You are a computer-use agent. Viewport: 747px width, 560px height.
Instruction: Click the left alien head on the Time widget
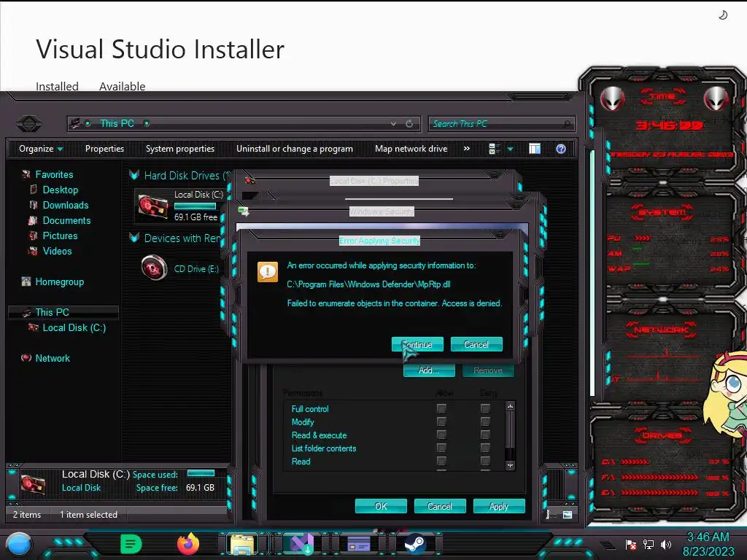click(612, 98)
